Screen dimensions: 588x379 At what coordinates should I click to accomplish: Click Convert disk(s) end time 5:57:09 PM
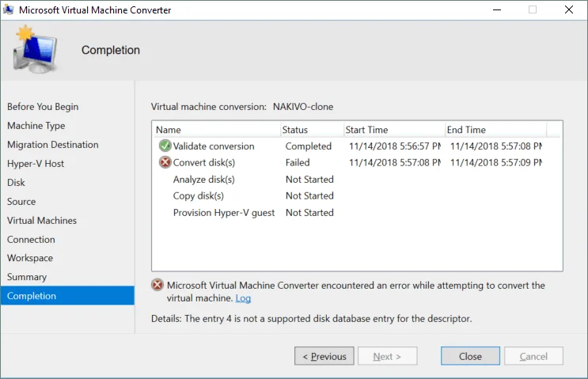[496, 163]
